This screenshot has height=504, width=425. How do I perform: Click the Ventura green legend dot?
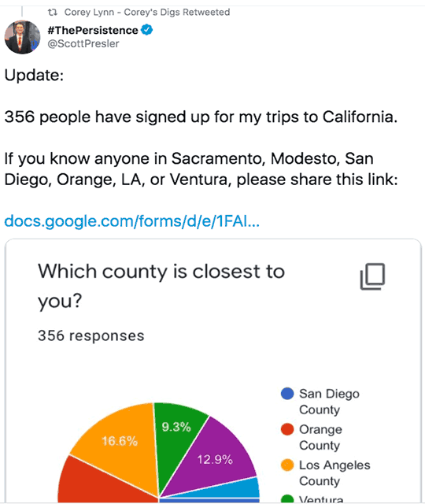(287, 499)
